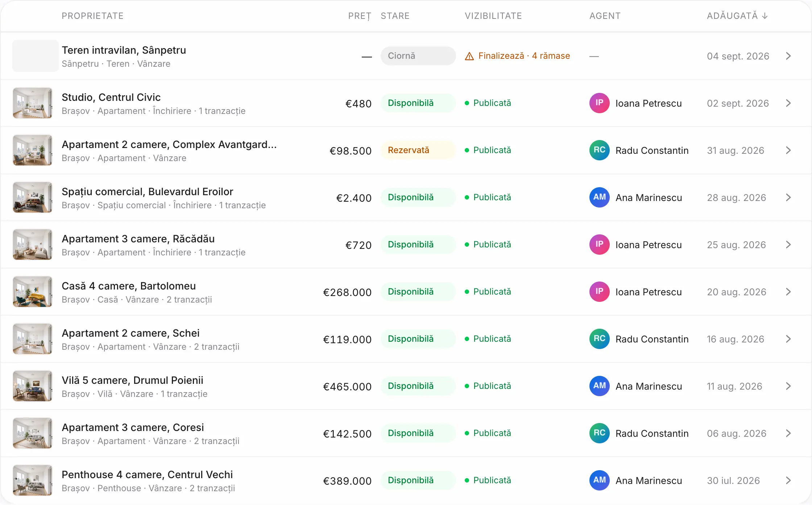Open Spațiu comercial row chevron arrow
The width and height of the screenshot is (812, 505).
click(x=788, y=197)
